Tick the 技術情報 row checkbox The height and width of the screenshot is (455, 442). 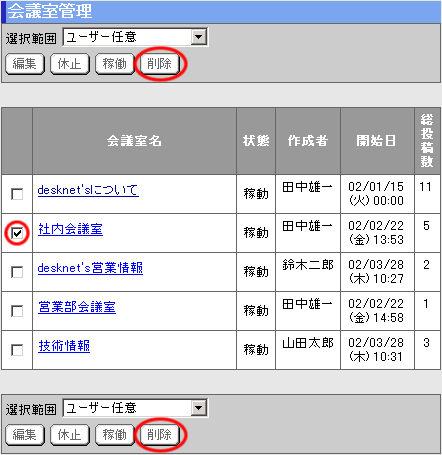[x=17, y=350]
